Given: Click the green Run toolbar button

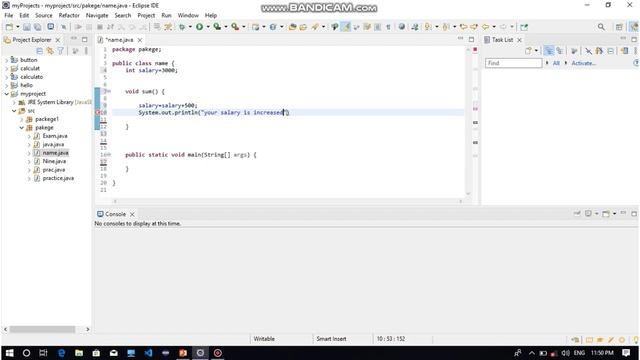Looking at the screenshot, I should tap(199, 27).
